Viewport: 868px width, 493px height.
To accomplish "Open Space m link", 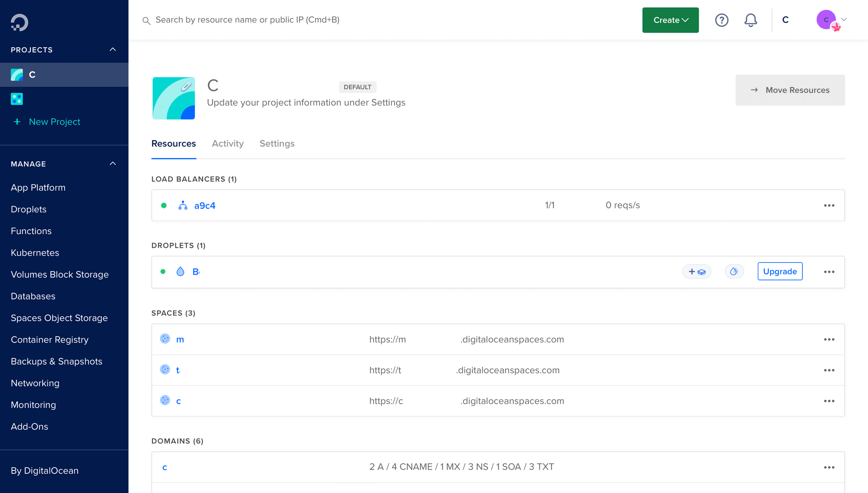I will coord(180,339).
